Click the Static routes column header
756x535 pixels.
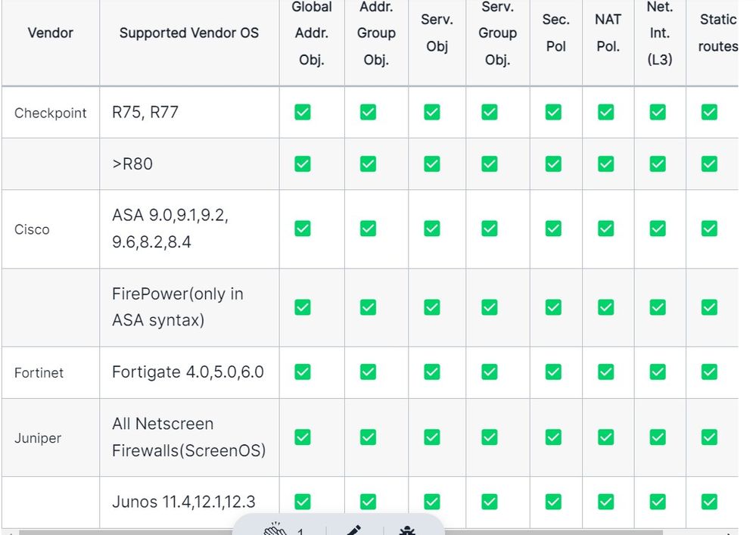[x=717, y=33]
